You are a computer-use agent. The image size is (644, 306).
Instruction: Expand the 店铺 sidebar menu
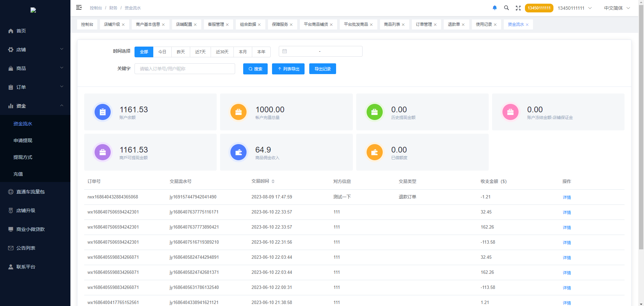[x=35, y=50]
